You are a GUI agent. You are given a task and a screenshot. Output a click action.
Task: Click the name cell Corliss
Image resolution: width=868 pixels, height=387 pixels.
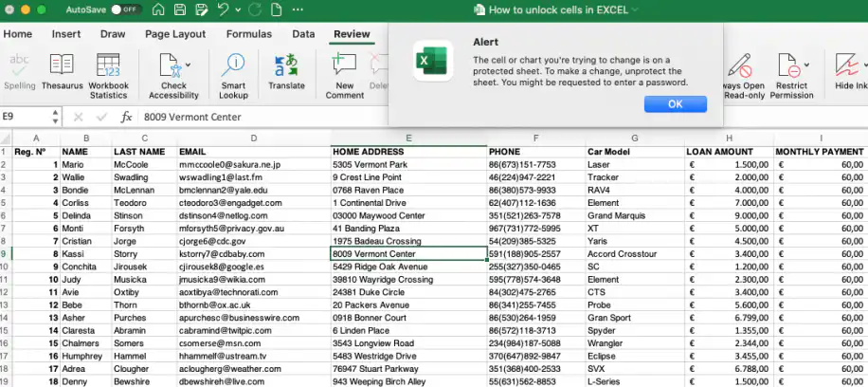[x=86, y=203]
